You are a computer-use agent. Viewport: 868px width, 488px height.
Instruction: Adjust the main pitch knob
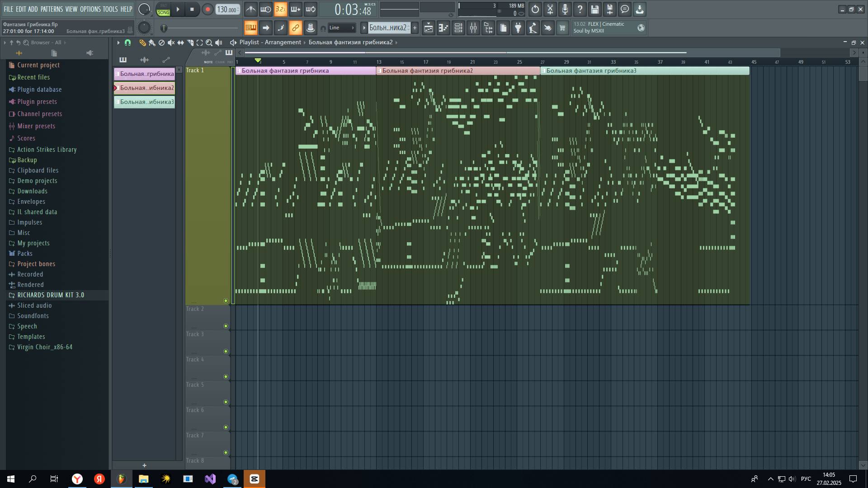point(144,28)
